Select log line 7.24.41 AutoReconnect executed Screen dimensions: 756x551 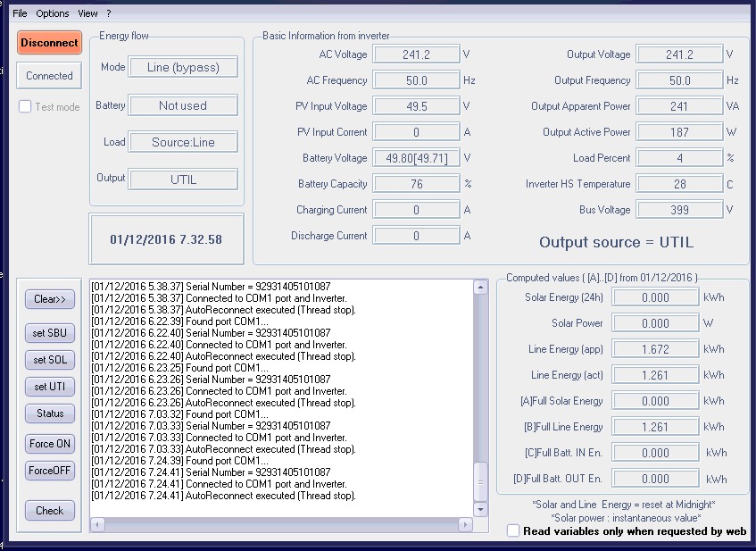pos(223,496)
